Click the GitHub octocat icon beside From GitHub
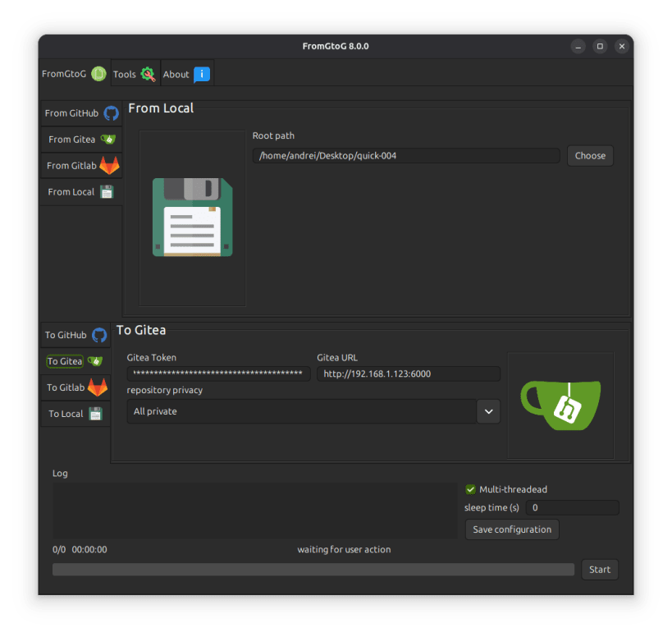Image resolution: width=672 pixels, height=637 pixels. click(112, 113)
